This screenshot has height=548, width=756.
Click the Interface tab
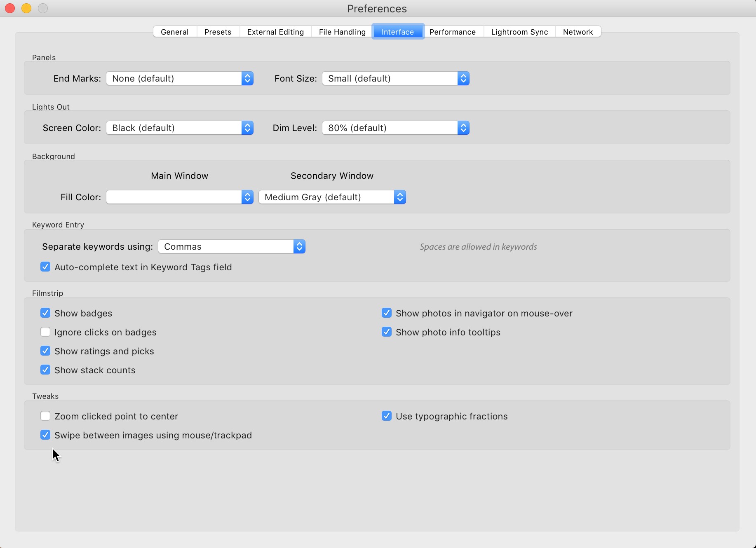398,32
